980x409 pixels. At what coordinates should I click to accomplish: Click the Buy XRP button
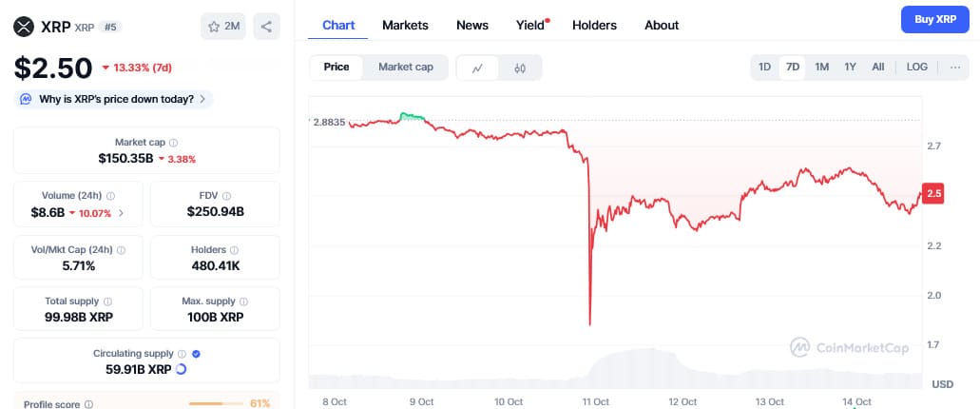(x=934, y=19)
